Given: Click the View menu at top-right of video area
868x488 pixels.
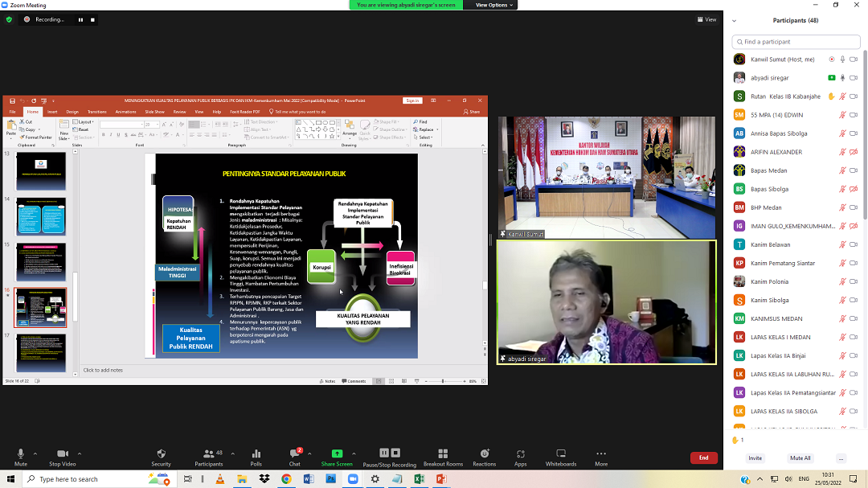Looking at the screenshot, I should [x=706, y=19].
